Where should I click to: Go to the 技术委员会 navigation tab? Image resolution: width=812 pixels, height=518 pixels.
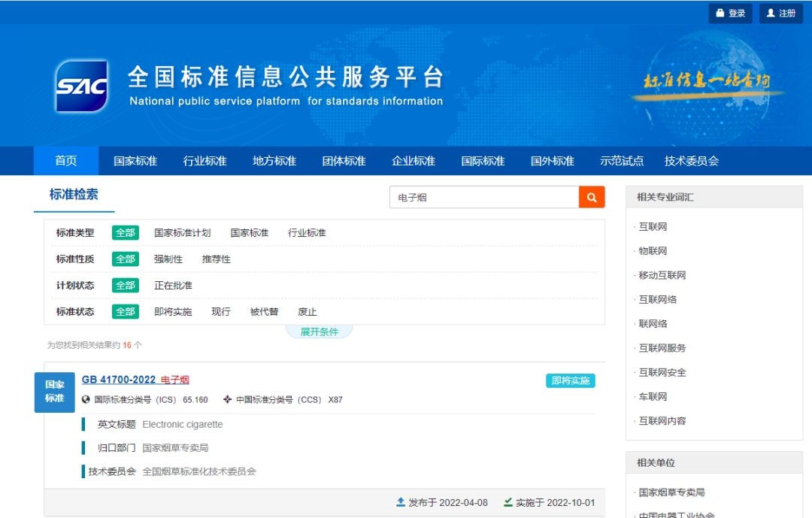(691, 161)
